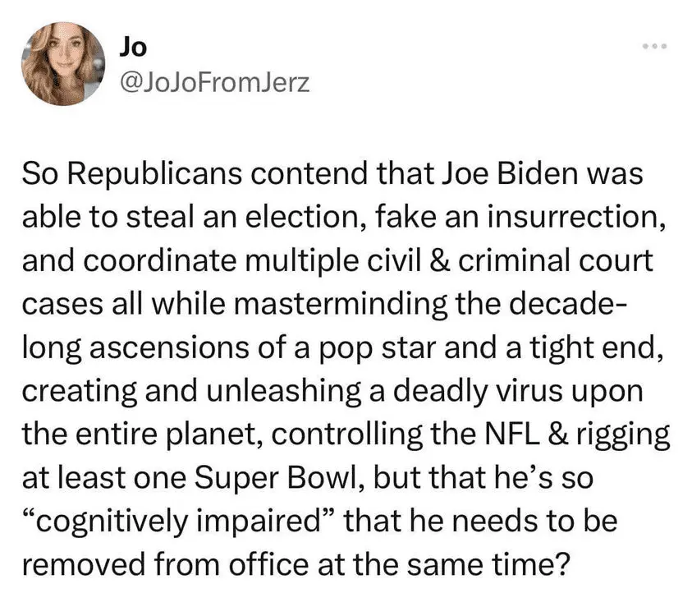
Task: Click Jo's profile avatar photo
Action: [64, 65]
